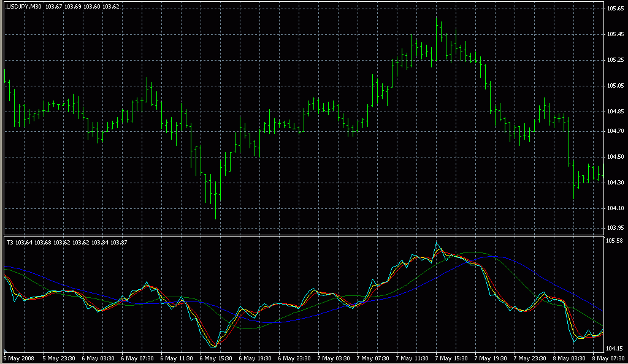628x364 pixels.
Task: Select the 7 May 03:30 time label
Action: point(336,358)
